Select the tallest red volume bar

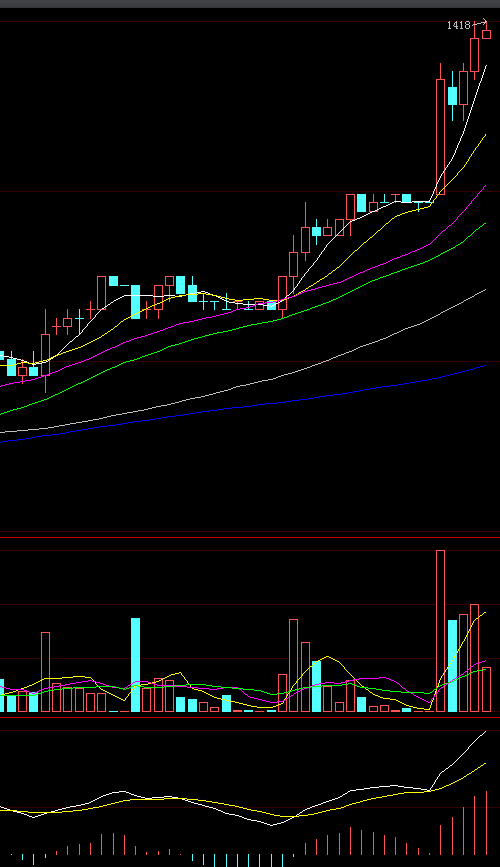pyautogui.click(x=440, y=631)
